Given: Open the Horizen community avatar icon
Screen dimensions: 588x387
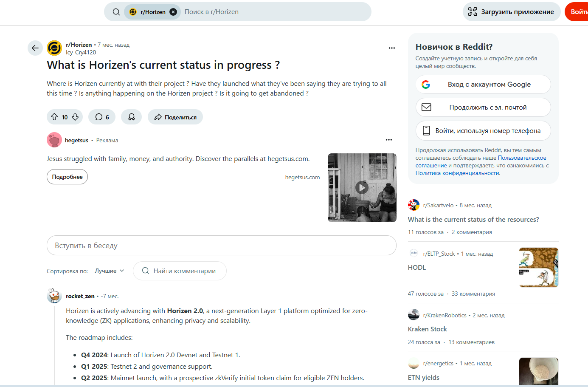Looking at the screenshot, I should [54, 48].
